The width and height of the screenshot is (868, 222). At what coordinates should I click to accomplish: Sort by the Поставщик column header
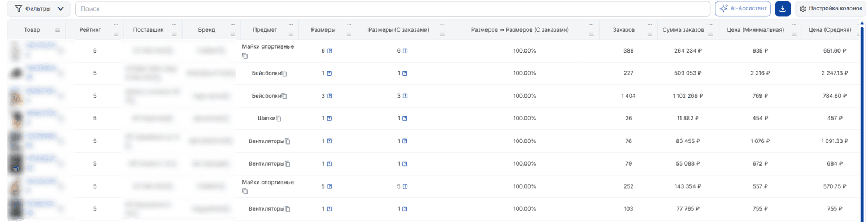point(149,30)
